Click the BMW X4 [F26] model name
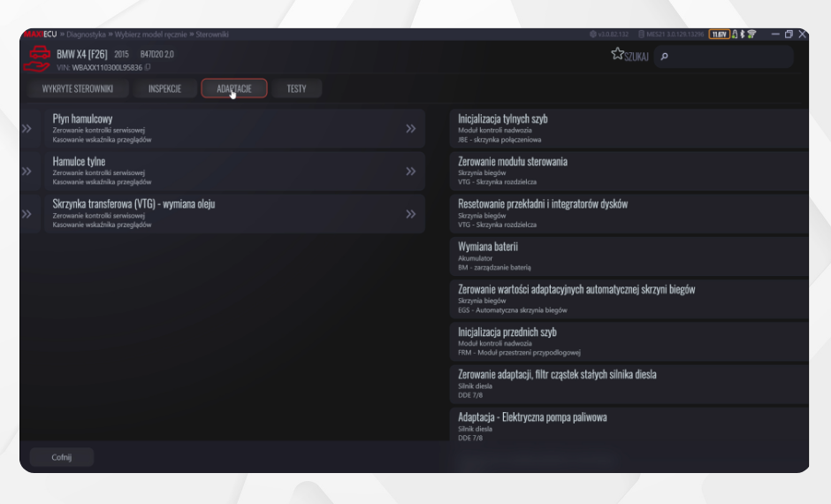The width and height of the screenshot is (831, 504). 81,54
